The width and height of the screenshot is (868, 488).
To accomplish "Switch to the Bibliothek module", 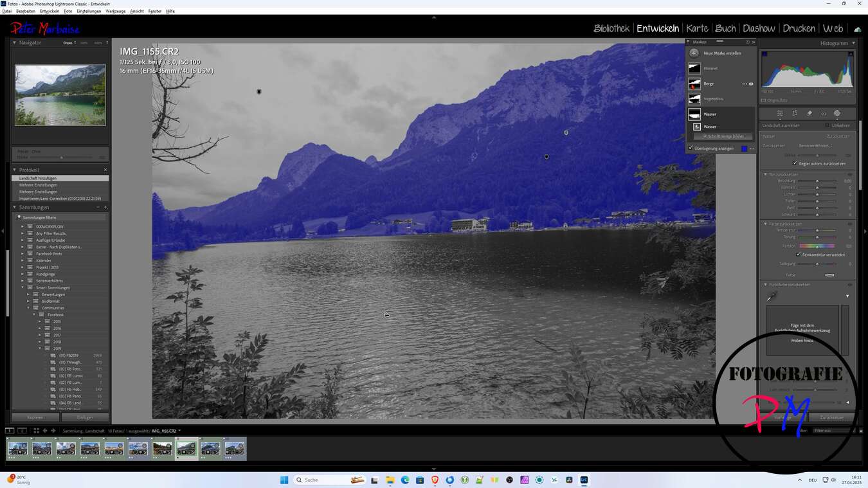I will [611, 28].
